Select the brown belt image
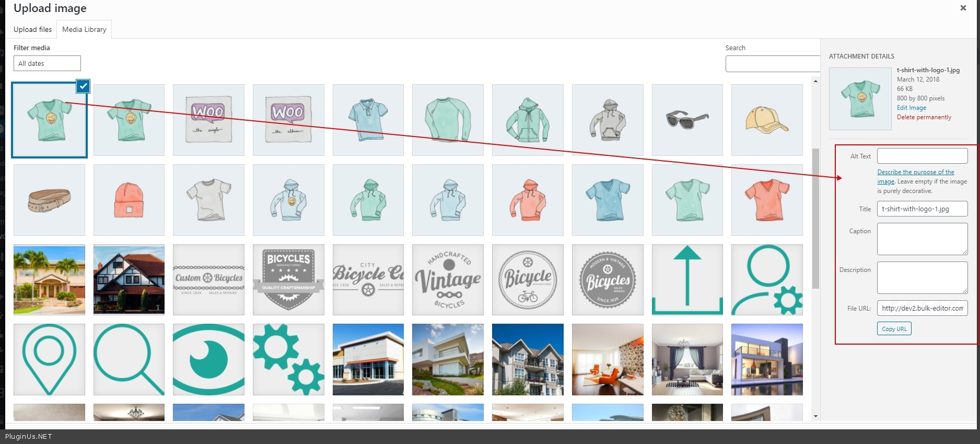This screenshot has height=444, width=980. pyautogui.click(x=49, y=200)
